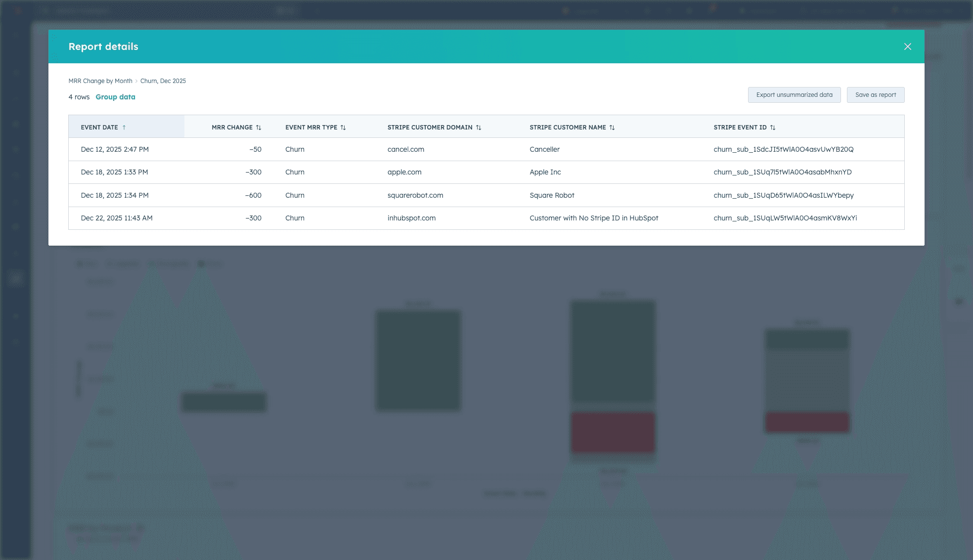973x560 pixels.
Task: Toggle the Event Date ascending sort arrow
Action: (124, 128)
